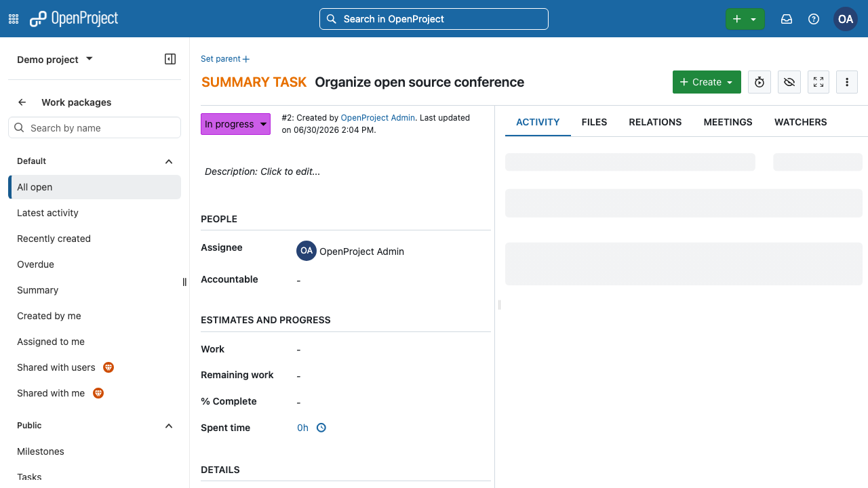This screenshot has height=488, width=868.
Task: Switch to the Meetings tab
Action: pyautogui.click(x=728, y=122)
